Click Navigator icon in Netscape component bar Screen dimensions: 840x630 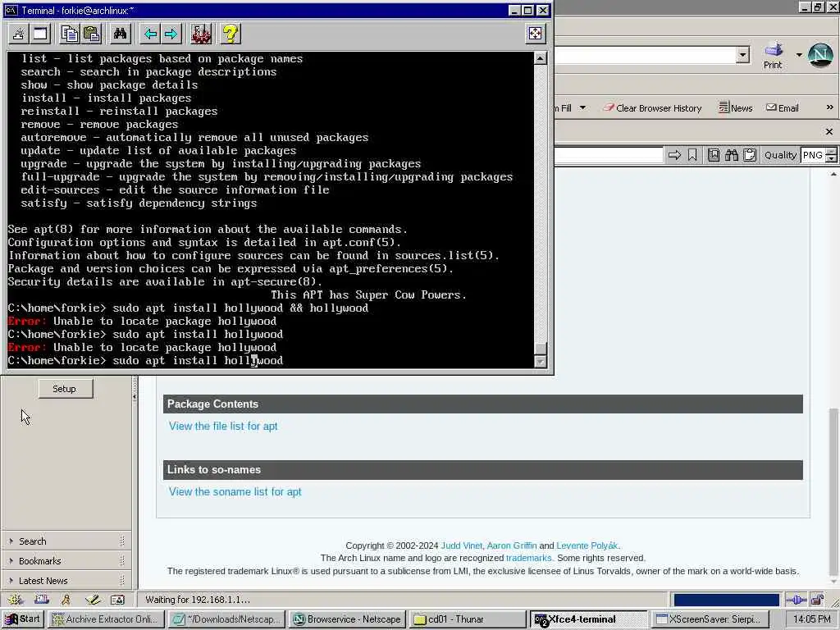tap(15, 600)
